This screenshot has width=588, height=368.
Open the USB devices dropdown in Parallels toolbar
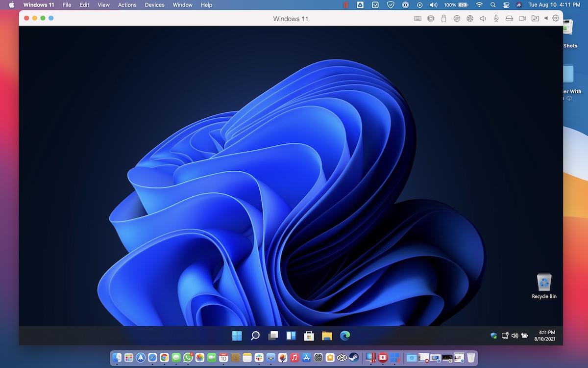point(444,19)
